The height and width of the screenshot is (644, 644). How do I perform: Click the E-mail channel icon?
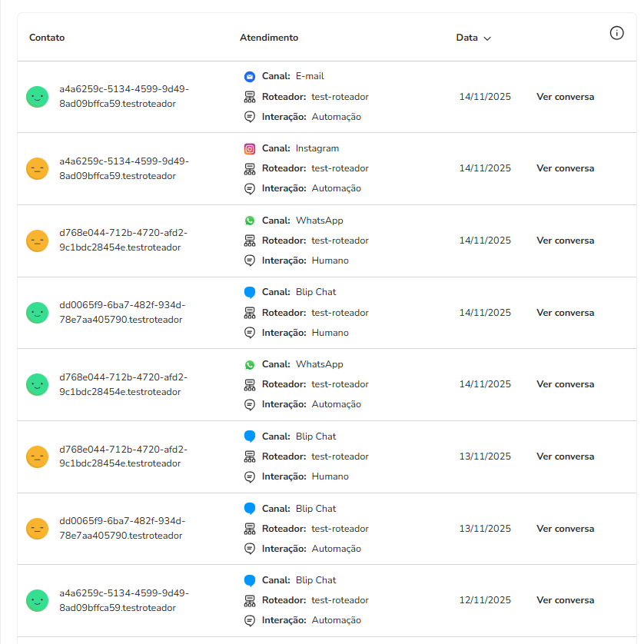pos(250,77)
